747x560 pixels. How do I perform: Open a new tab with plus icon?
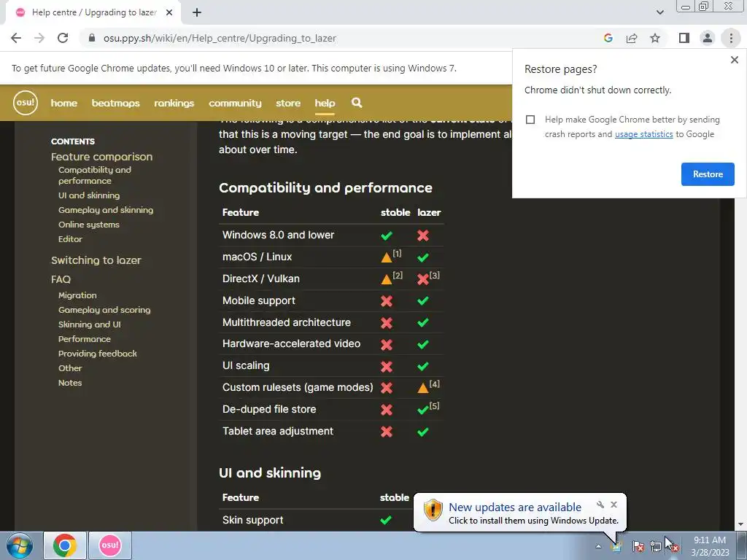click(197, 12)
